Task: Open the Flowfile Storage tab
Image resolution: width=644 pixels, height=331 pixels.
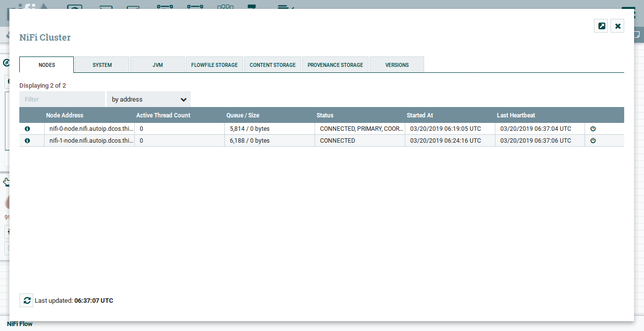Action: (x=215, y=65)
